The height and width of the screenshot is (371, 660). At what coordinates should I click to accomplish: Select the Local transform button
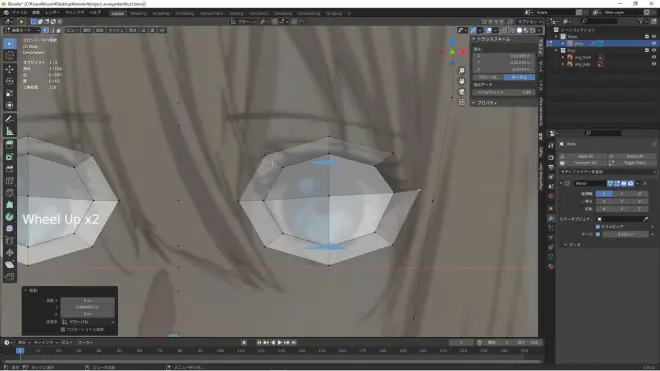point(519,77)
